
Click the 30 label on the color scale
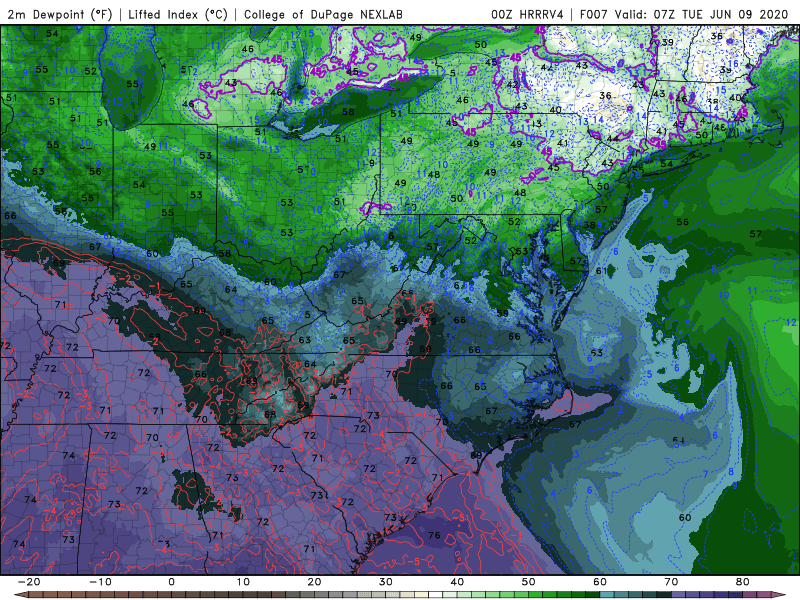386,582
